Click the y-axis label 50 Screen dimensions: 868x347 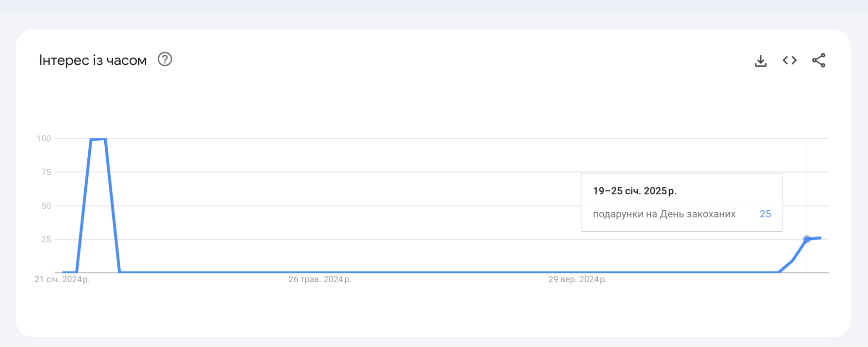(46, 206)
